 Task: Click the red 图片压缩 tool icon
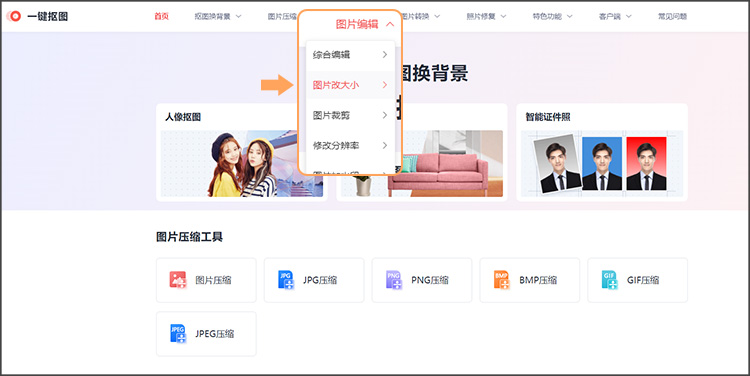tap(178, 280)
